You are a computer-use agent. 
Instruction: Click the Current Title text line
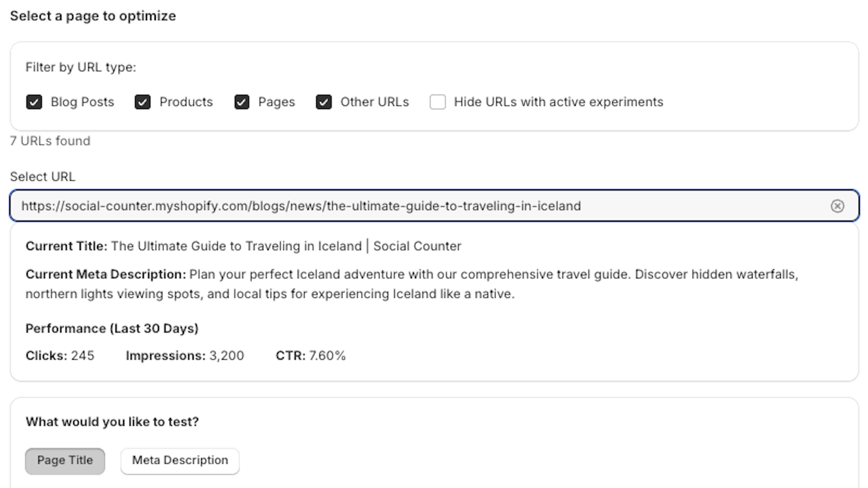[x=244, y=246]
